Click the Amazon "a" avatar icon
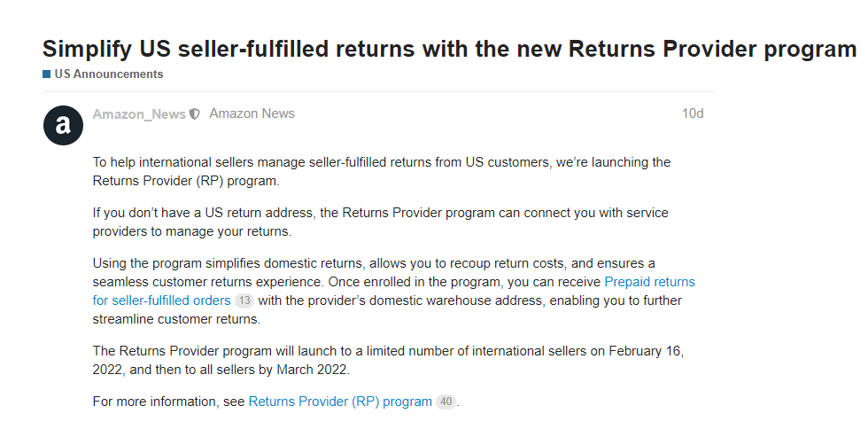This screenshot has height=437, width=868. tap(63, 126)
